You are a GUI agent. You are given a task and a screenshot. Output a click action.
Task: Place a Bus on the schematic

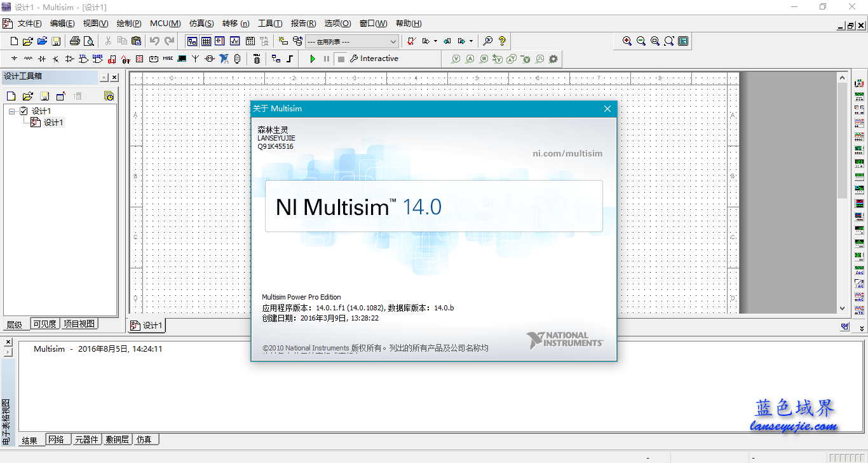(290, 59)
